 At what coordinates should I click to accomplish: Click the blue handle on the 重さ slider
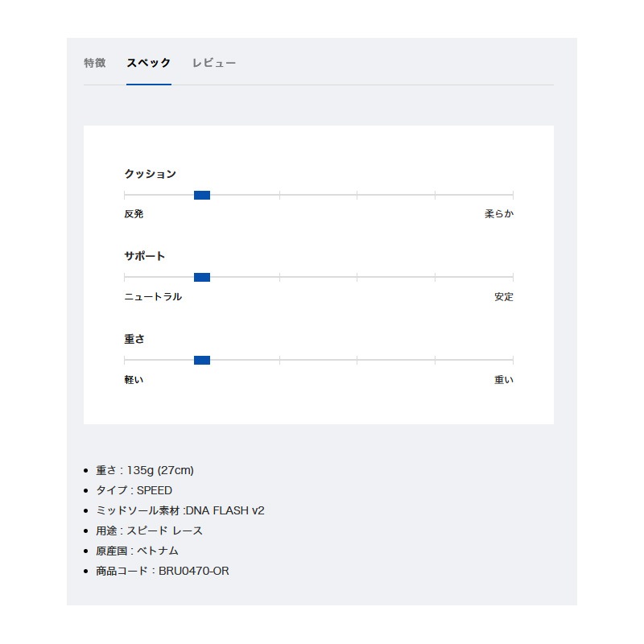pos(202,360)
